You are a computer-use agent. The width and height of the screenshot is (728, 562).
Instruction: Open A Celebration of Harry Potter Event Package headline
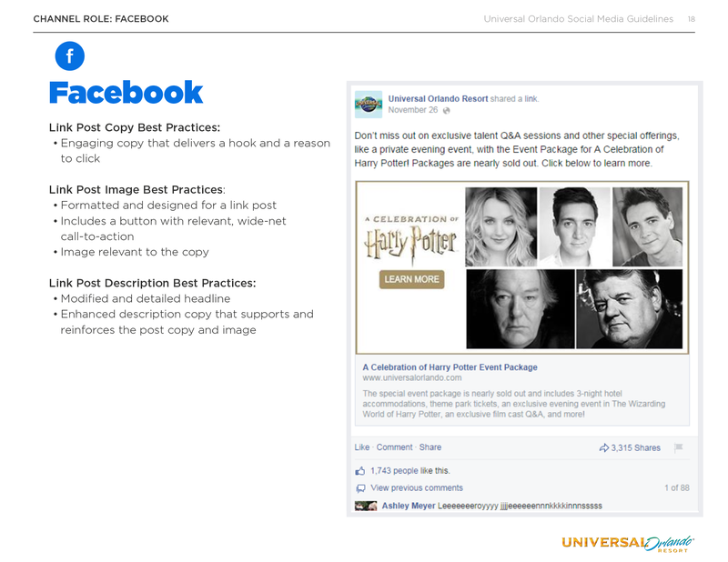pyautogui.click(x=450, y=367)
